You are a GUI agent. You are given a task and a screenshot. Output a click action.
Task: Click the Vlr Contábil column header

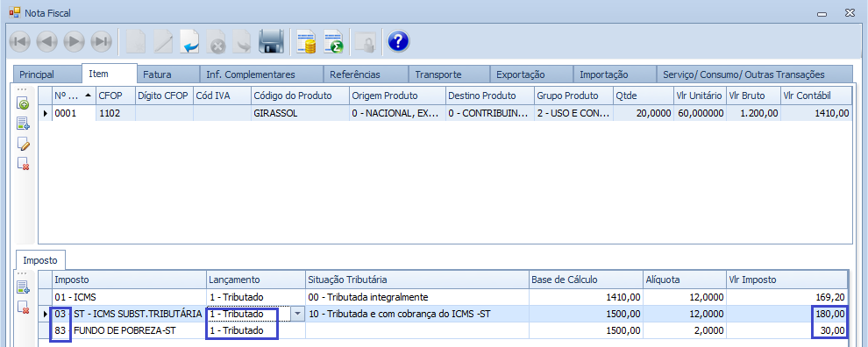pyautogui.click(x=816, y=96)
